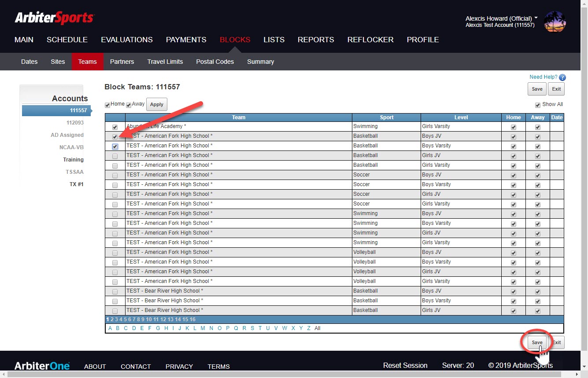Uncheck the Away filter checkbox
This screenshot has height=378, width=588.
[x=128, y=105]
